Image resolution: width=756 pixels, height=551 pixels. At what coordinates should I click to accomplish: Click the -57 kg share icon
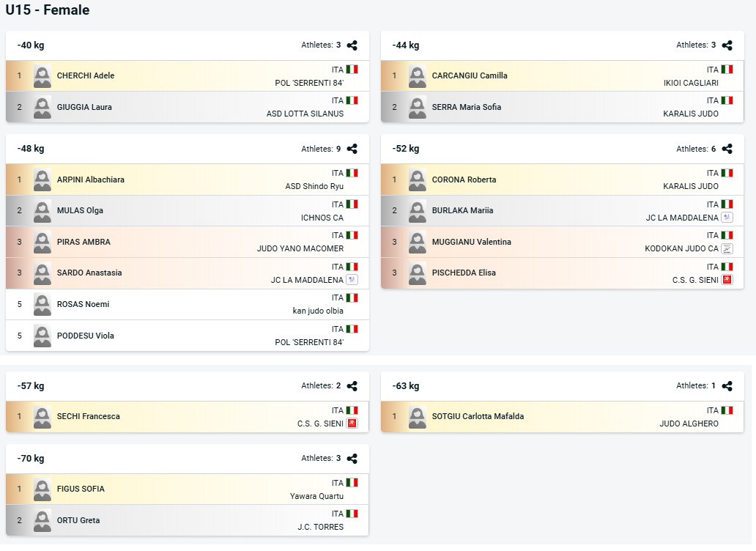tap(352, 386)
